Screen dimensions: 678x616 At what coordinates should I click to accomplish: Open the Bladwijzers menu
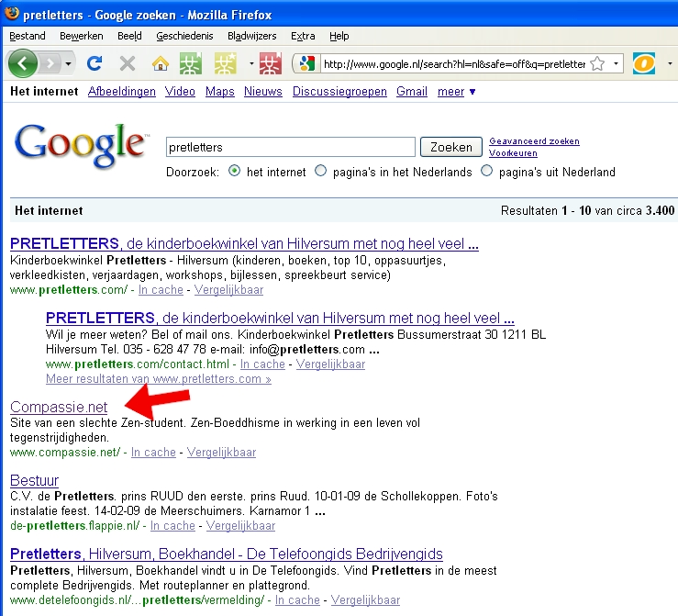coord(252,36)
